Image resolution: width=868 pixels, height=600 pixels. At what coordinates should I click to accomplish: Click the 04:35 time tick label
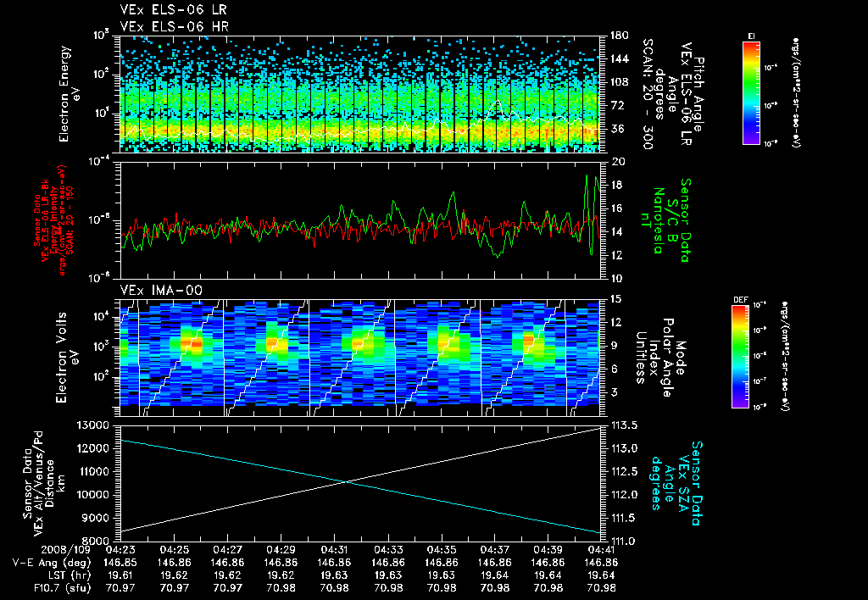click(442, 550)
